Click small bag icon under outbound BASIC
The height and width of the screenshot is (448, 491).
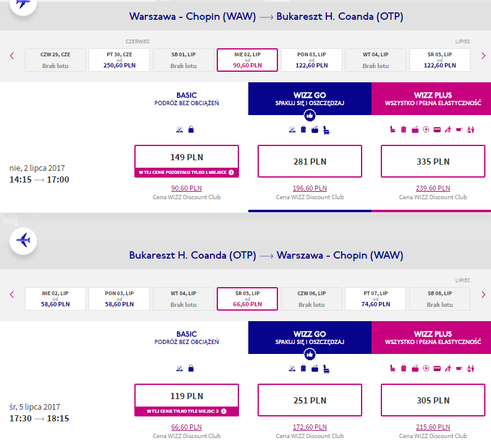(x=191, y=129)
